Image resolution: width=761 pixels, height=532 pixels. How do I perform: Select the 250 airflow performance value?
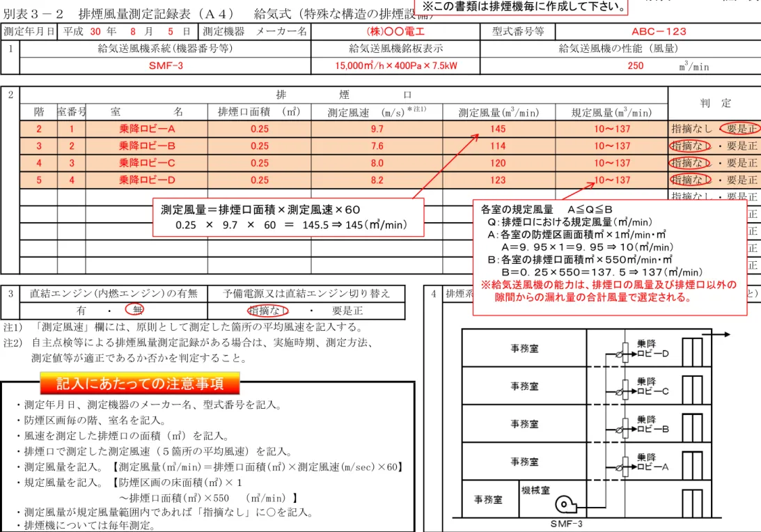[x=635, y=65]
